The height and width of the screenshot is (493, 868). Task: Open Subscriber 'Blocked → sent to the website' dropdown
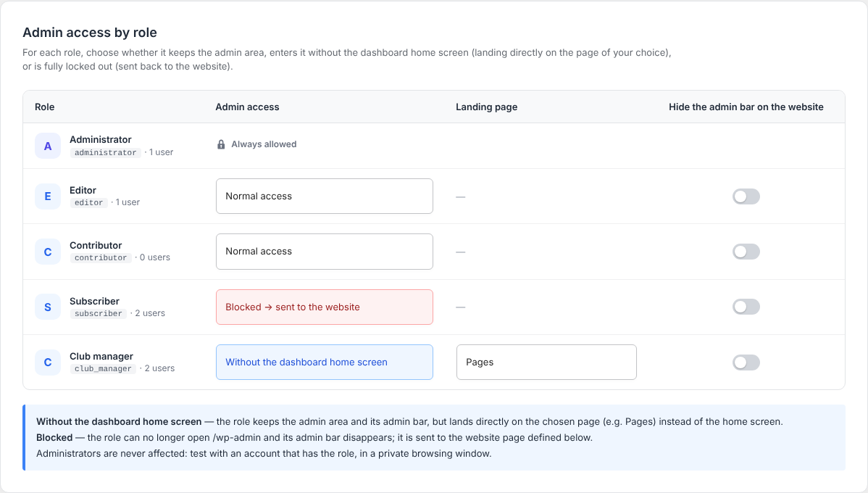point(325,307)
